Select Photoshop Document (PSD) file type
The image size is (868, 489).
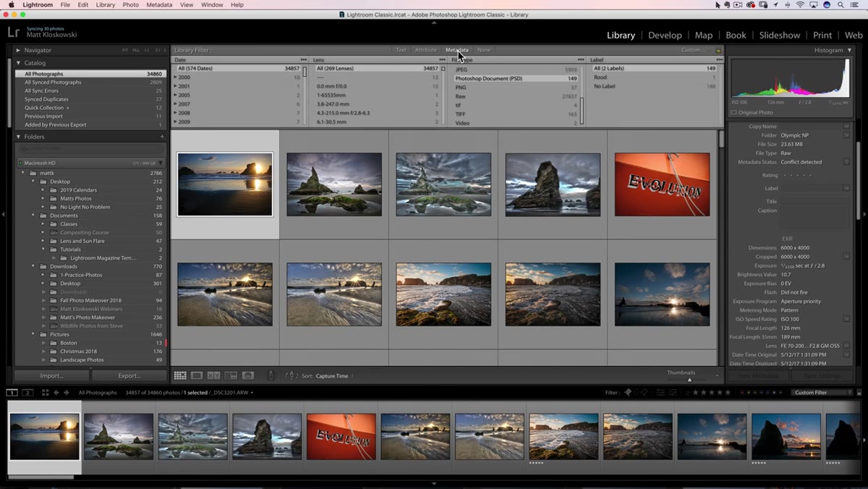click(516, 78)
